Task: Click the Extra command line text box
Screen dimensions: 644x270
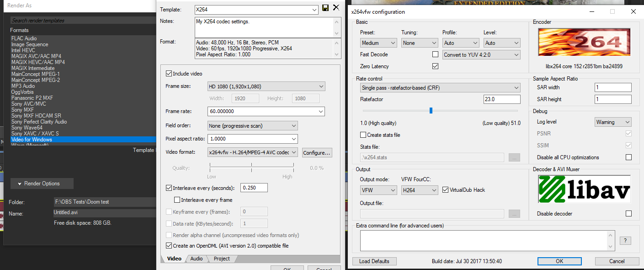Action: (488, 241)
